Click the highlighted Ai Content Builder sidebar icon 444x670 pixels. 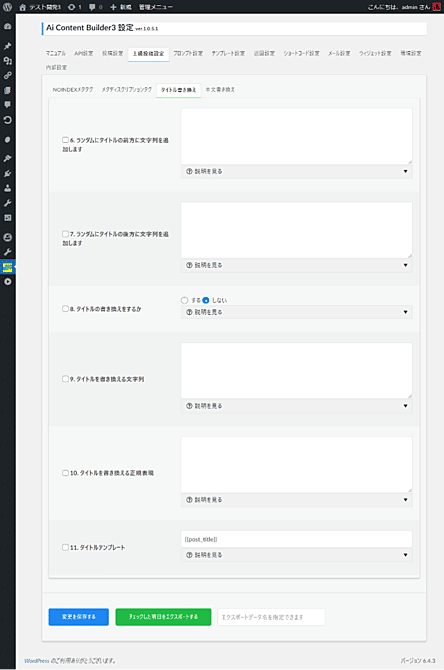(x=8, y=267)
